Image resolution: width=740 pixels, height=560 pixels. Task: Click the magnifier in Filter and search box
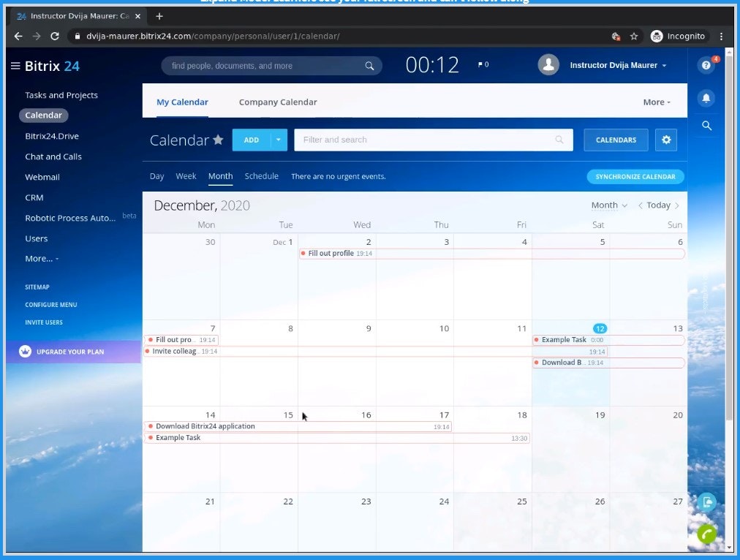[x=559, y=140]
